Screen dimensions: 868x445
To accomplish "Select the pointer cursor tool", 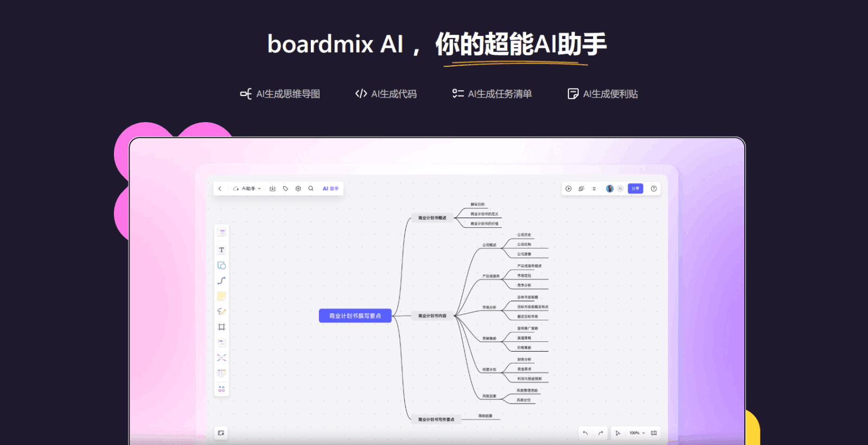I will coord(618,433).
